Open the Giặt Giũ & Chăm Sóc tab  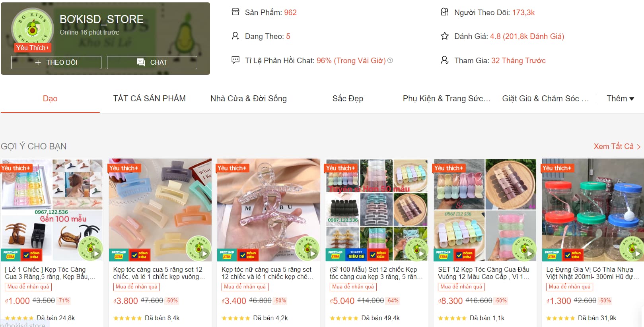[545, 99]
